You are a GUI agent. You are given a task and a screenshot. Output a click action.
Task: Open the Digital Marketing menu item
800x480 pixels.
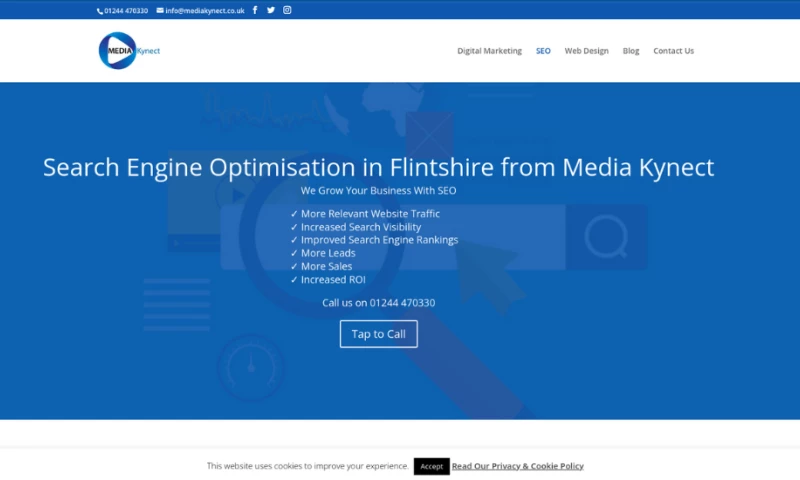tap(489, 51)
